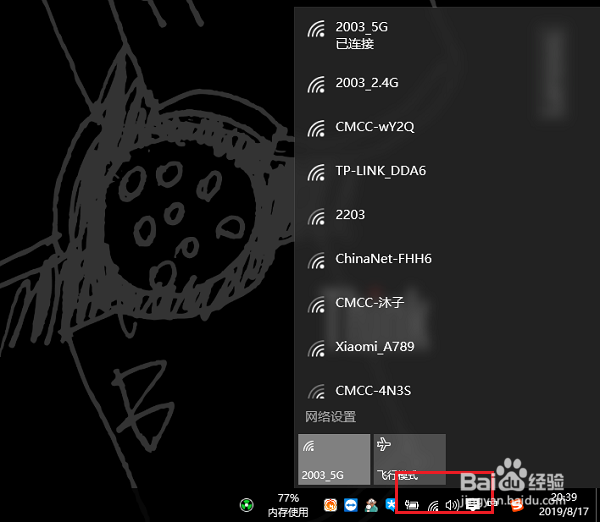Choose ChinaNet-FHH6 from the Wi-Fi list
Image resolution: width=600 pixels, height=522 pixels.
click(x=447, y=259)
